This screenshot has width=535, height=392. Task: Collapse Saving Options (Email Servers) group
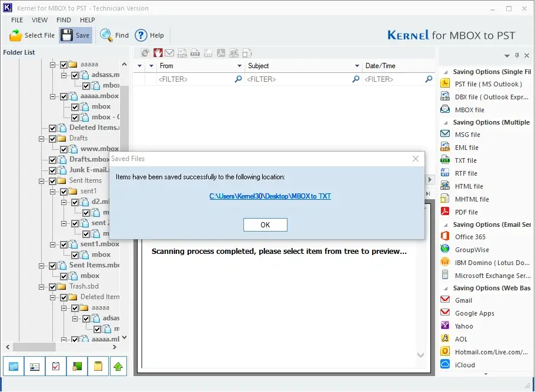(446, 225)
